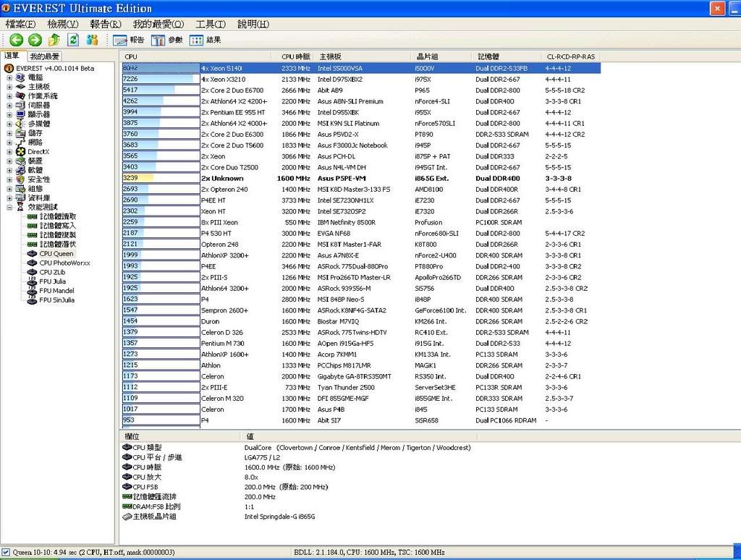Open the 我的最愛(O) menu in the menu bar
The height and width of the screenshot is (560, 741).
click(158, 24)
